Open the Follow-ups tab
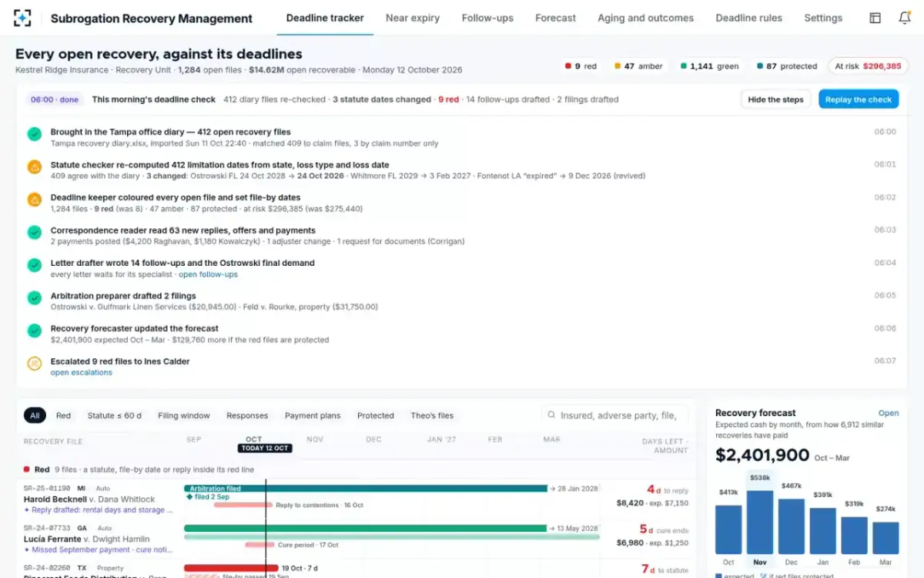The width and height of the screenshot is (924, 578). tap(487, 18)
